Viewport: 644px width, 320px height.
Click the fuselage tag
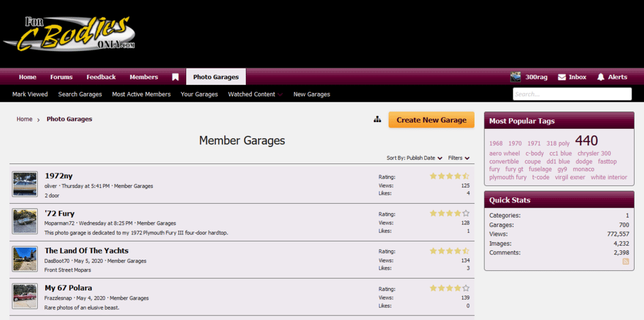(x=540, y=169)
